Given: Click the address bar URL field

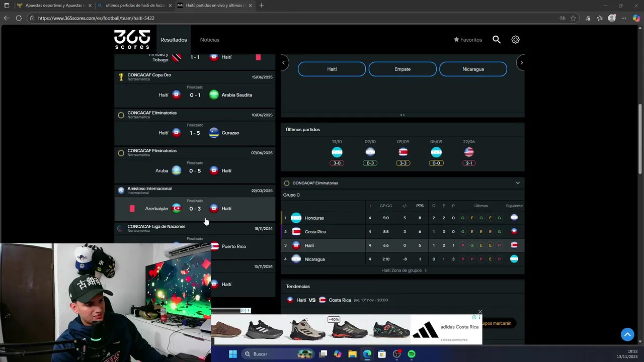Looking at the screenshot, I should (x=292, y=18).
